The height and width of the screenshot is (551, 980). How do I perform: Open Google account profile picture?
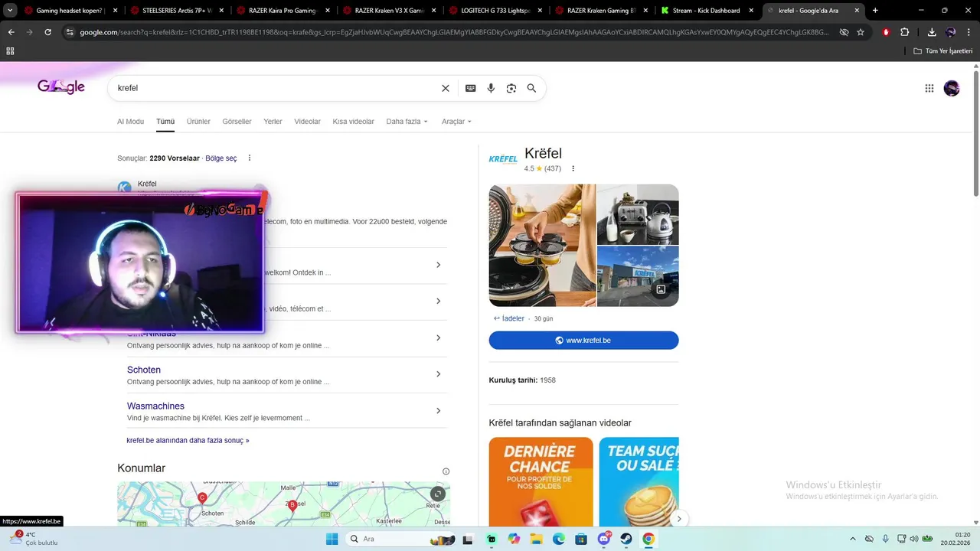point(952,88)
